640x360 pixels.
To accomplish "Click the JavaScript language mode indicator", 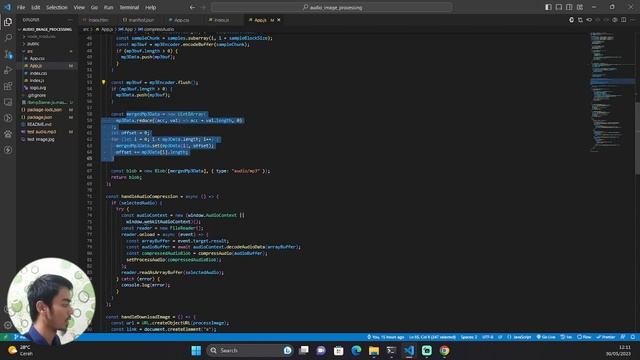I will [519, 337].
